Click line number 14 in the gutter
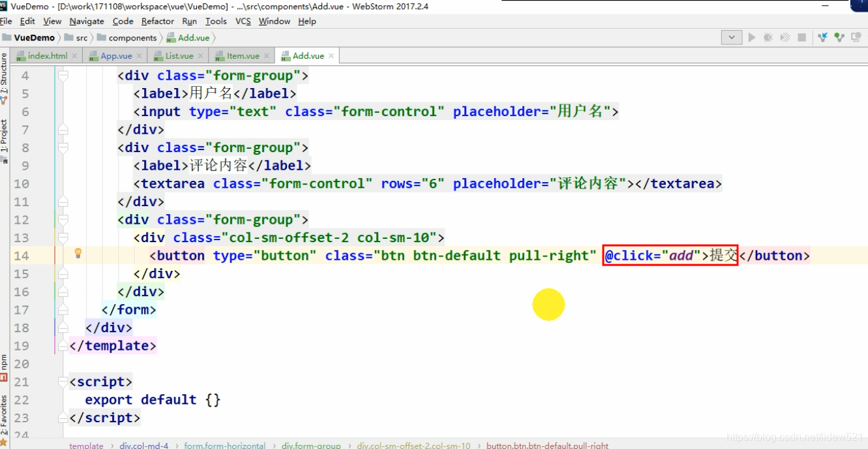Viewport: 868px width, 449px height. tap(22, 256)
